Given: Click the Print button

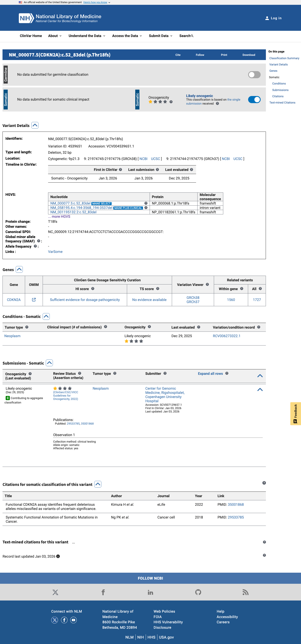Looking at the screenshot, I should point(224,55).
